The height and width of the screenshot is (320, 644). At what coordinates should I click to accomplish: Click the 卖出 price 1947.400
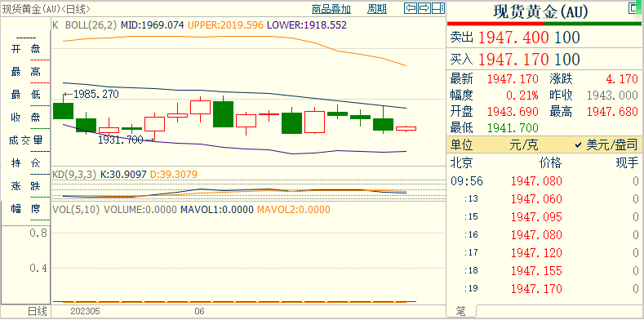(x=513, y=38)
